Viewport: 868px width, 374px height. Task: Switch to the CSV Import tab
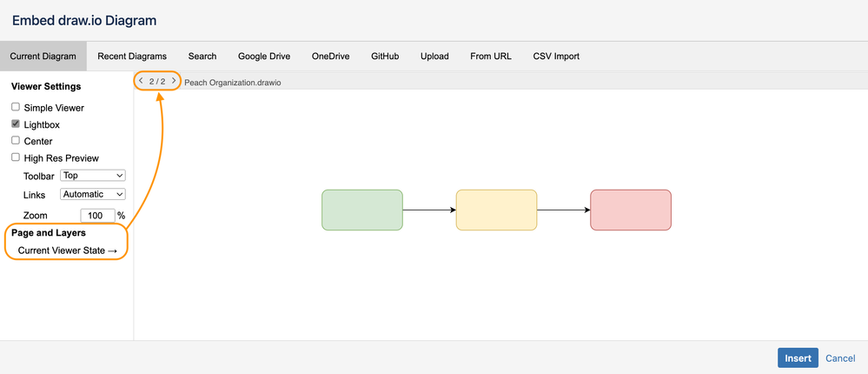556,56
